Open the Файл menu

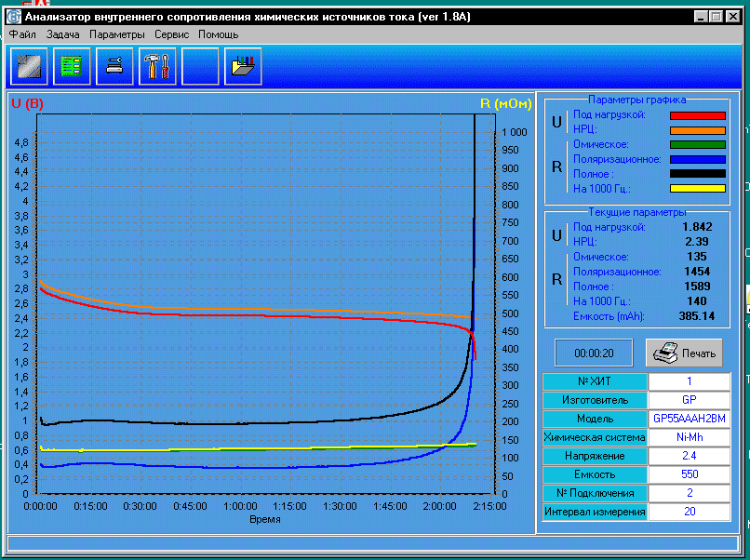click(x=22, y=34)
